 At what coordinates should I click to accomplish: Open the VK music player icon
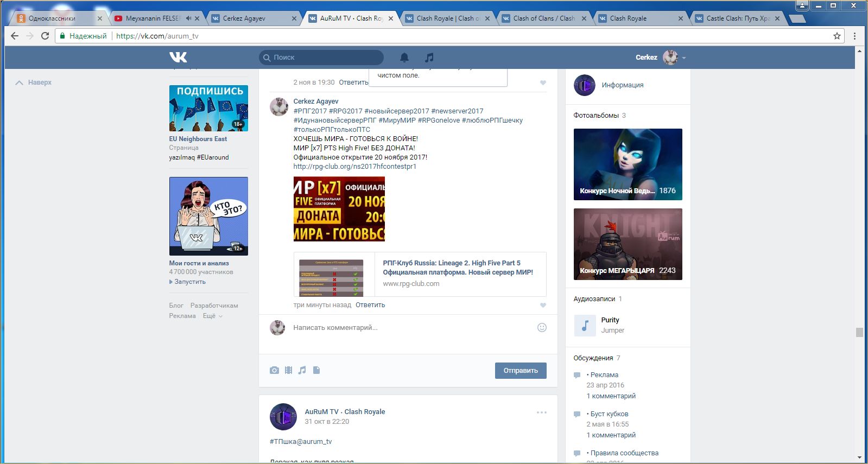coord(429,58)
